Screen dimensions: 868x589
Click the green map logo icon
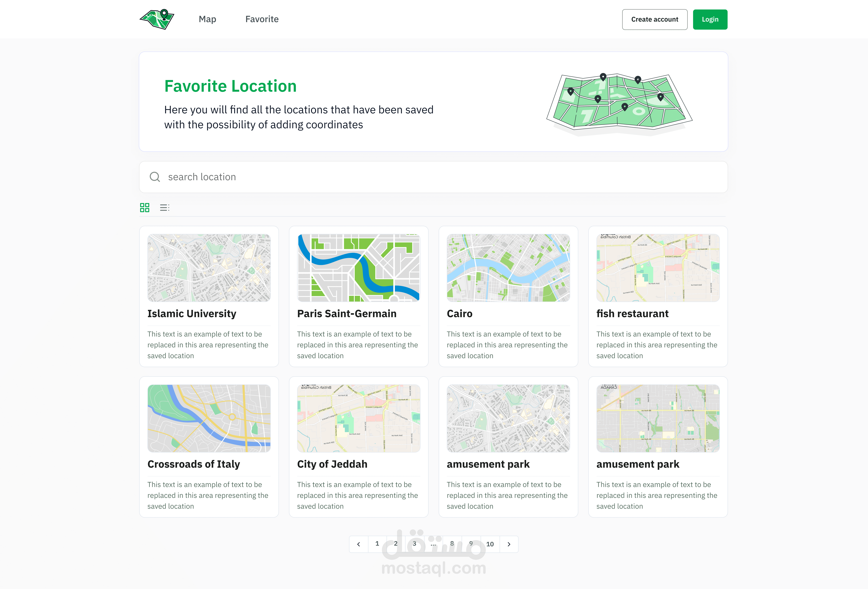(157, 19)
